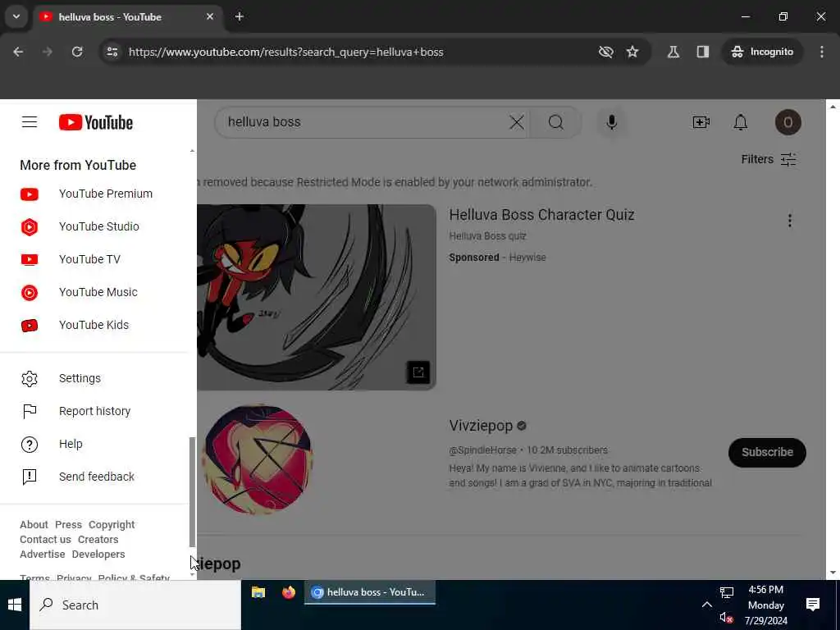Click the YouTube TV icon
Image resolution: width=840 pixels, height=630 pixels.
point(30,260)
